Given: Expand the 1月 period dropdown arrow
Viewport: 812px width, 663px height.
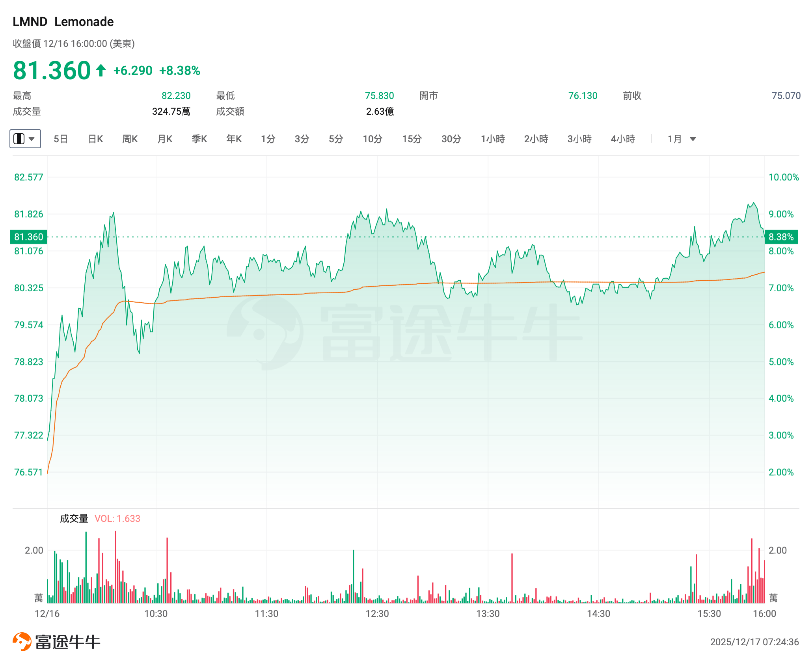Looking at the screenshot, I should (693, 139).
